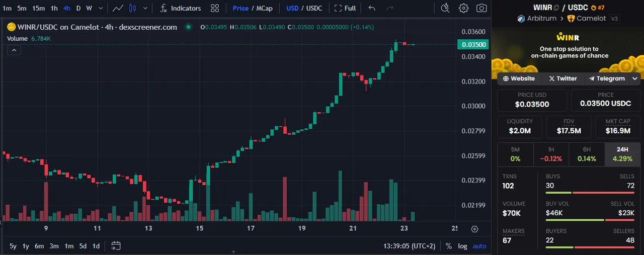Collapse the chart legend chevron button
Viewport: 644px width, 255px height.
tap(14, 50)
